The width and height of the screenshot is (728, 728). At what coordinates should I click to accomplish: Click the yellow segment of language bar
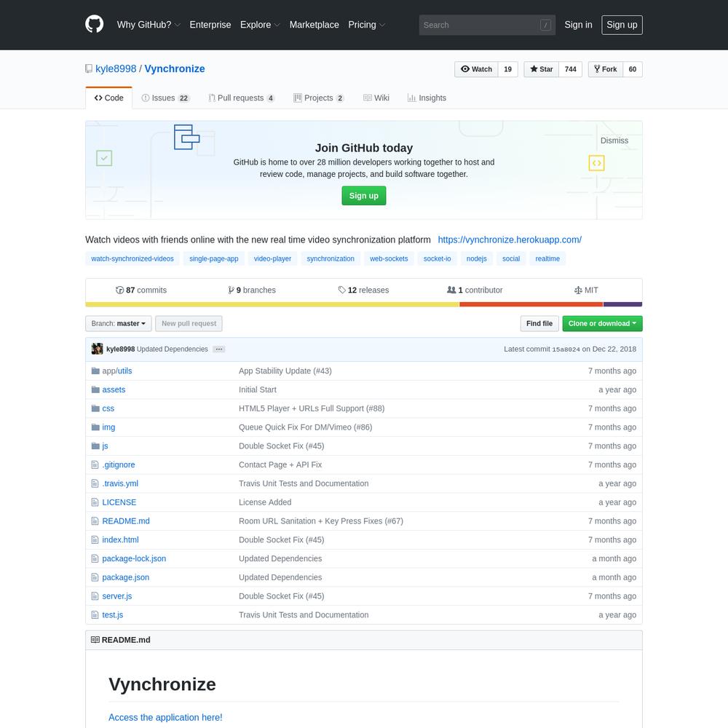[272, 304]
